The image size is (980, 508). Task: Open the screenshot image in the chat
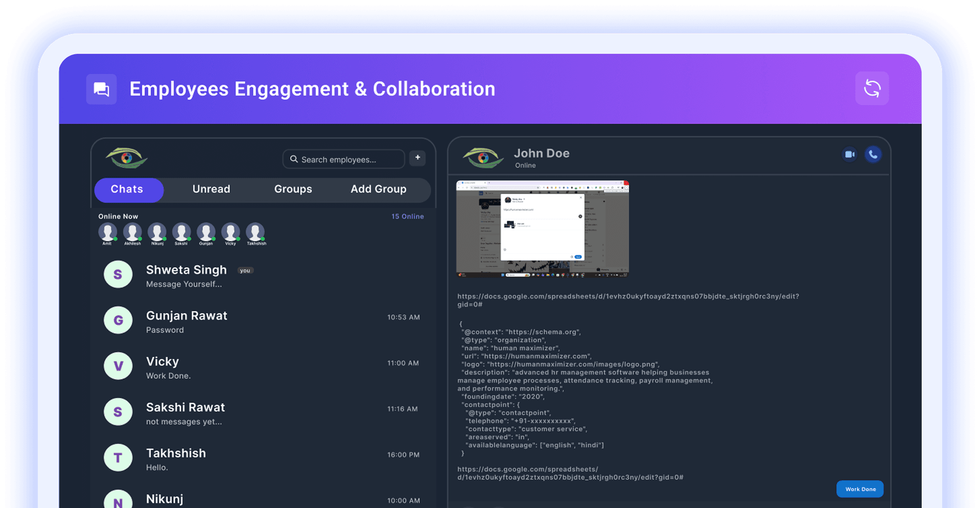point(542,228)
